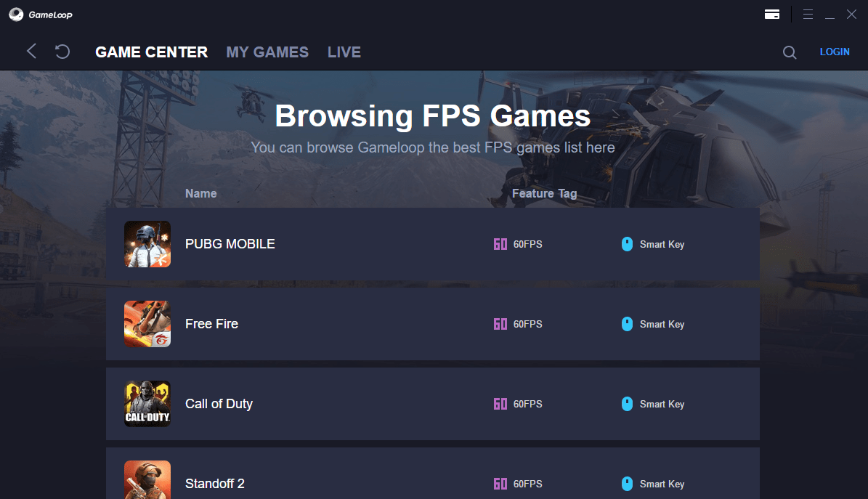Open the Standoff 2 game thumbnail
Screen dimensions: 868x499
click(147, 479)
